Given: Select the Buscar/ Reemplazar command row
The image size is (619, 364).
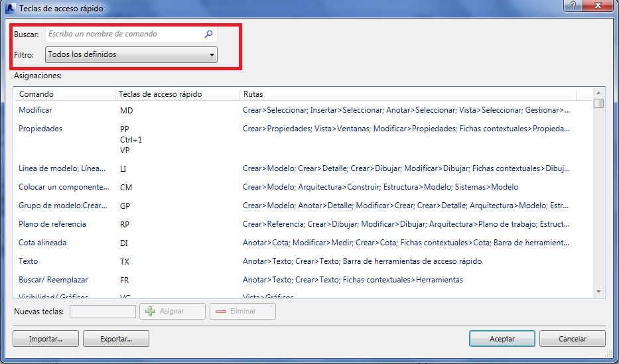Looking at the screenshot, I should pyautogui.click(x=53, y=280).
